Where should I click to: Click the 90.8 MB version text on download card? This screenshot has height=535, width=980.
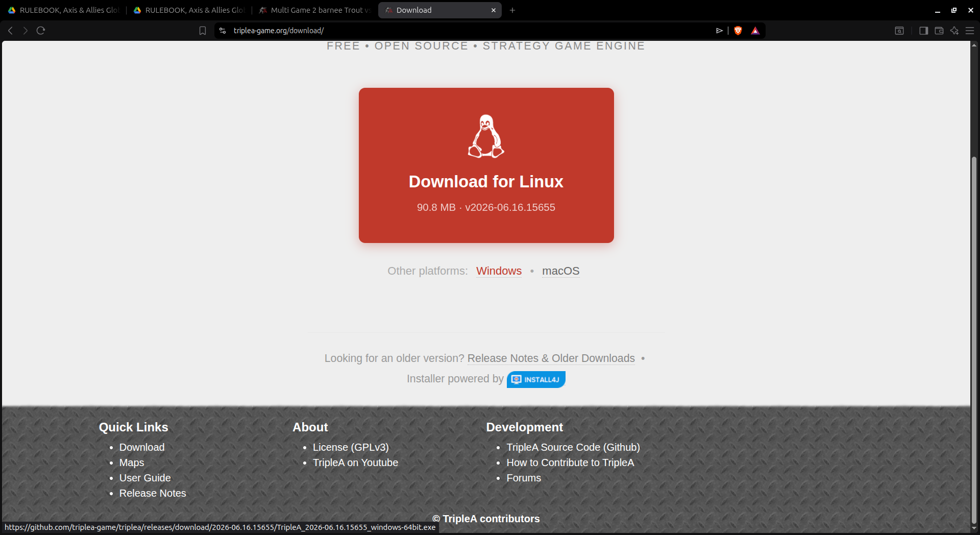pos(486,207)
